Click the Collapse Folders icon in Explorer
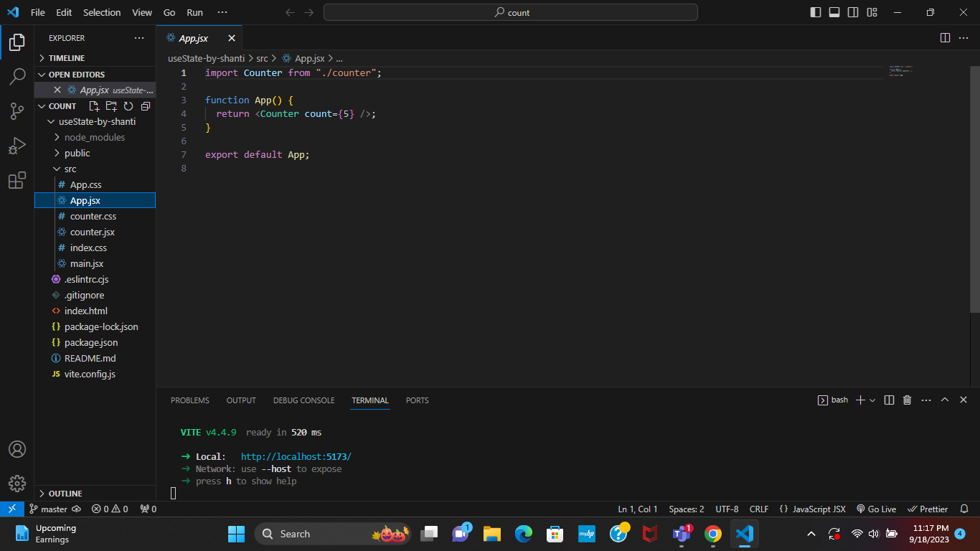The width and height of the screenshot is (980, 551). click(x=145, y=105)
